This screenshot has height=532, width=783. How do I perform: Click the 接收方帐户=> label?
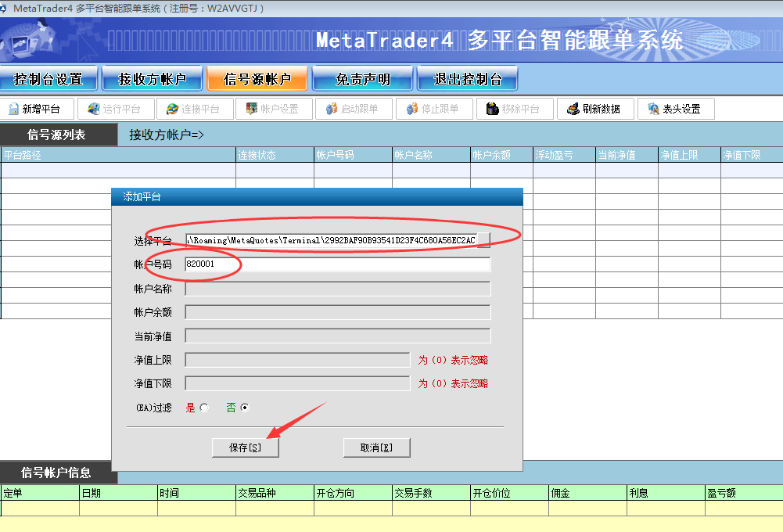[x=167, y=135]
